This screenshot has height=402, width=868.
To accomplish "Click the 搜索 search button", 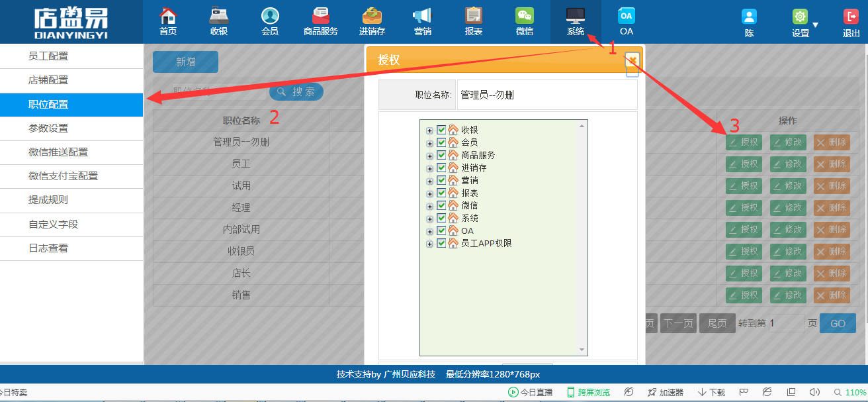I will click(x=296, y=92).
